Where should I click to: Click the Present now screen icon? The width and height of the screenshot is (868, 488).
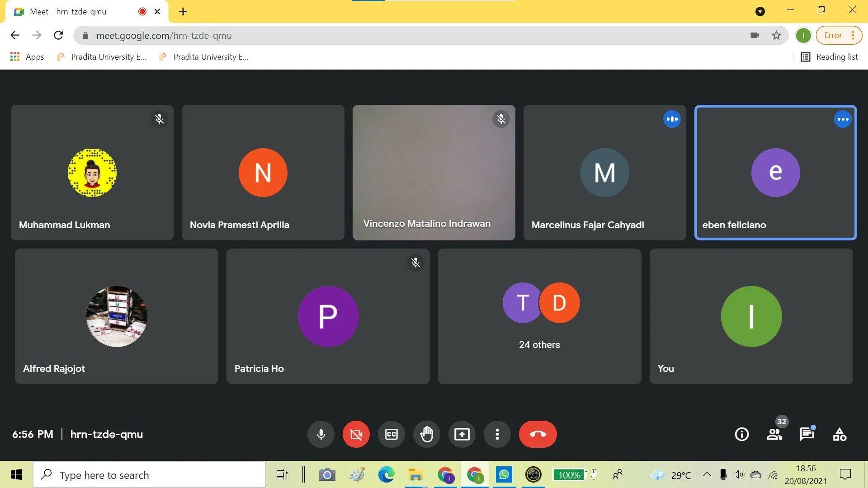[x=462, y=434]
